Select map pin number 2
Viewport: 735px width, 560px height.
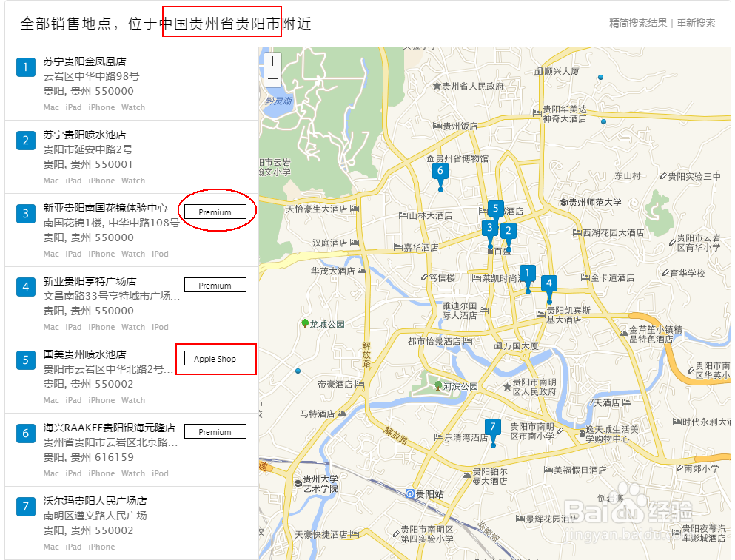coord(508,236)
